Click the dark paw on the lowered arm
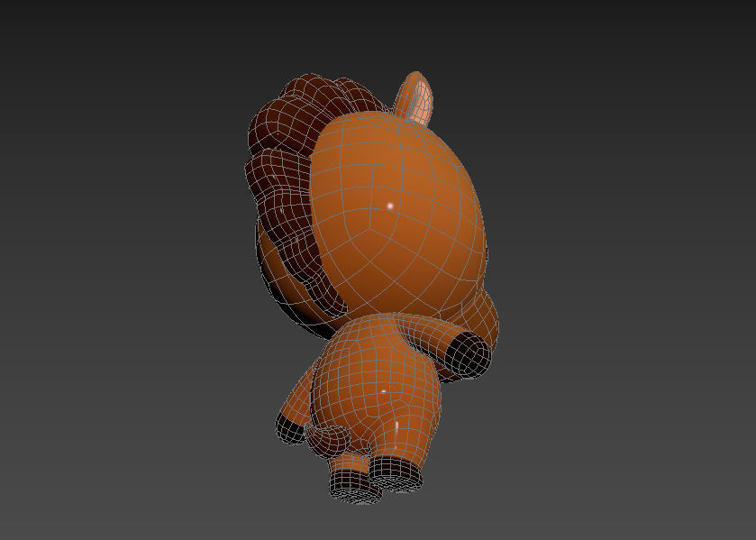 pos(290,428)
